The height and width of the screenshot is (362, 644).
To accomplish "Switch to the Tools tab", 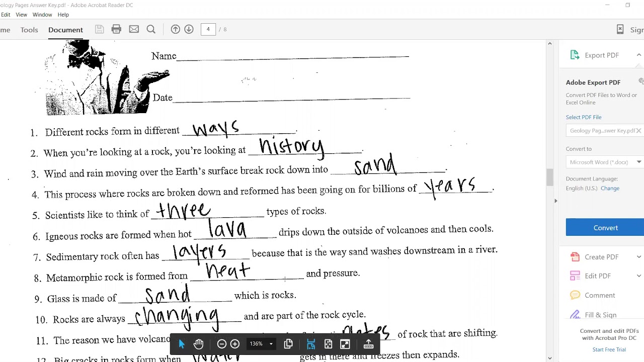I will [x=29, y=30].
